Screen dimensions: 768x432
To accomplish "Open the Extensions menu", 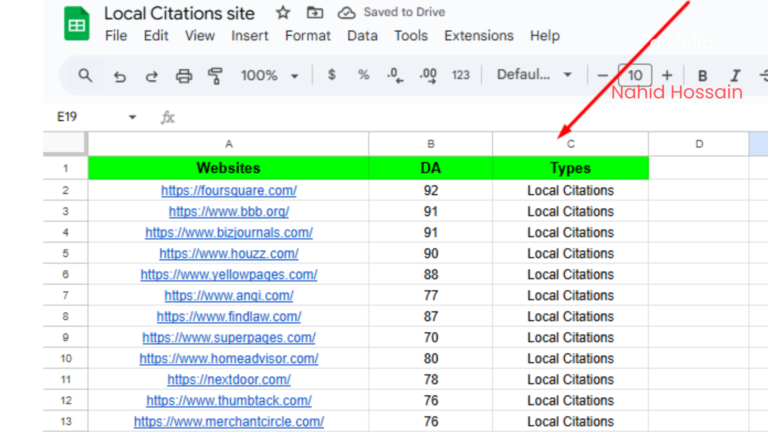I will [x=479, y=36].
